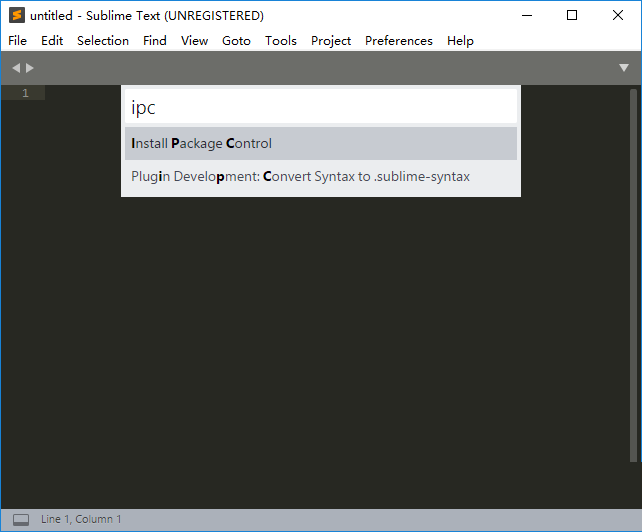Open the Tools menu
The image size is (642, 532).
281,41
